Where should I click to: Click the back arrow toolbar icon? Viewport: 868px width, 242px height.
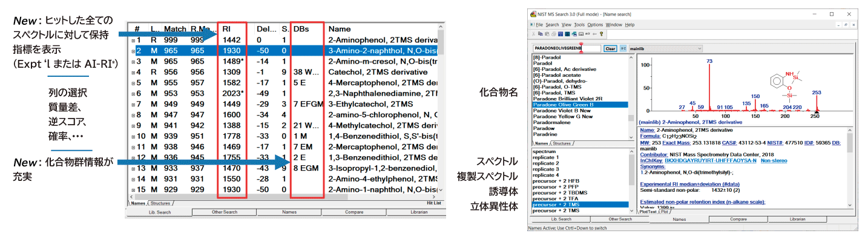point(594,34)
